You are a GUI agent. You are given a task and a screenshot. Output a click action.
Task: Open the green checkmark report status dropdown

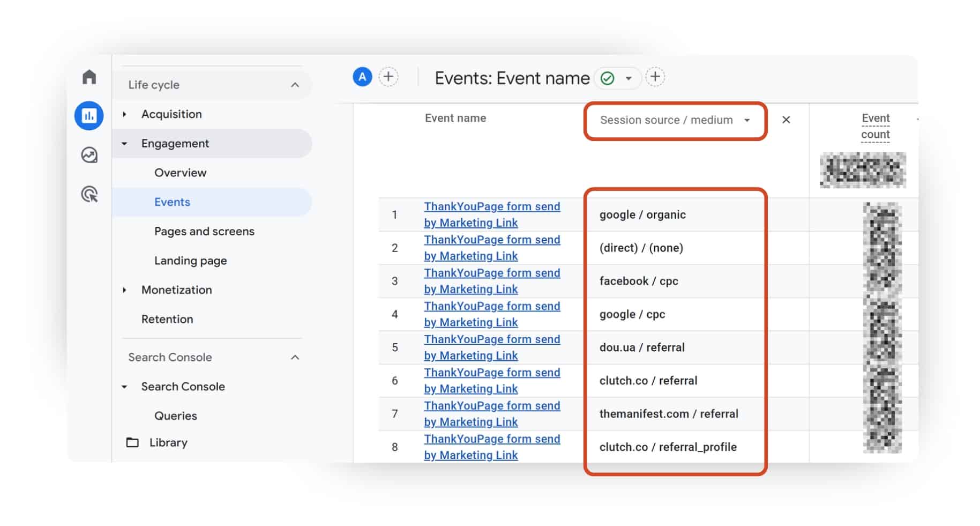tap(618, 78)
